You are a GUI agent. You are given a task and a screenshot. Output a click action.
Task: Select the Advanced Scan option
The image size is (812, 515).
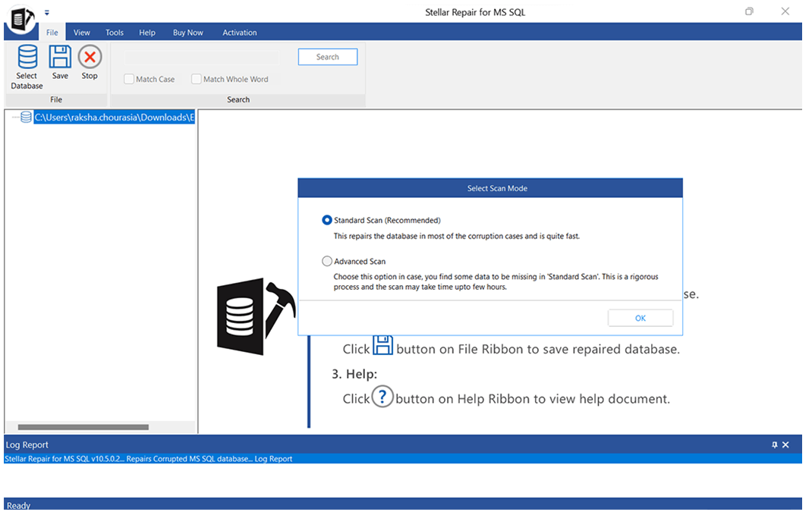pyautogui.click(x=326, y=260)
